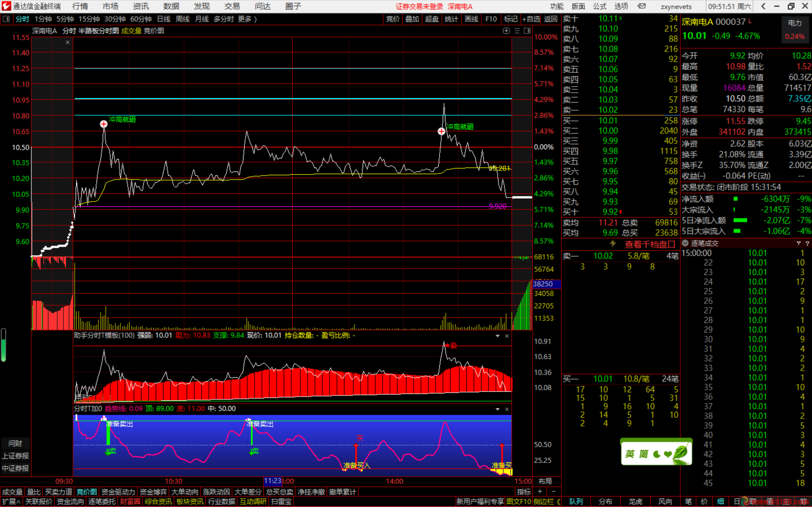Click the green vertical gauge bar at left

tap(3, 345)
